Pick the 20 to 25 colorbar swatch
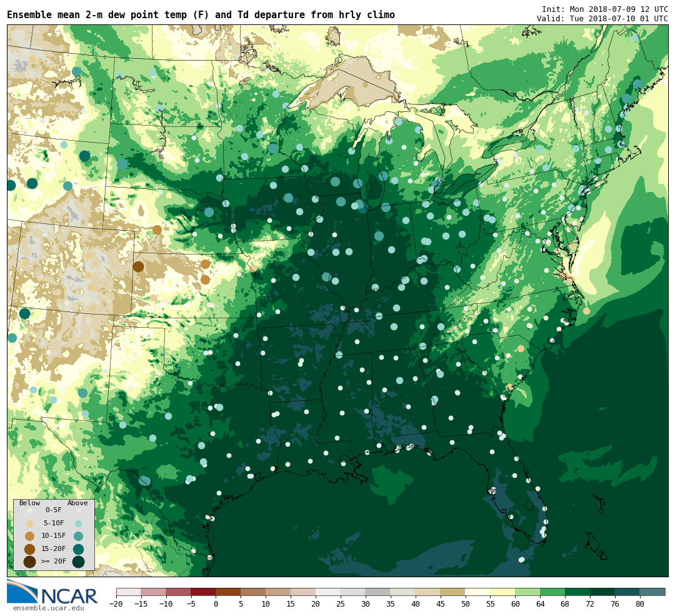675x616 pixels. (329, 592)
